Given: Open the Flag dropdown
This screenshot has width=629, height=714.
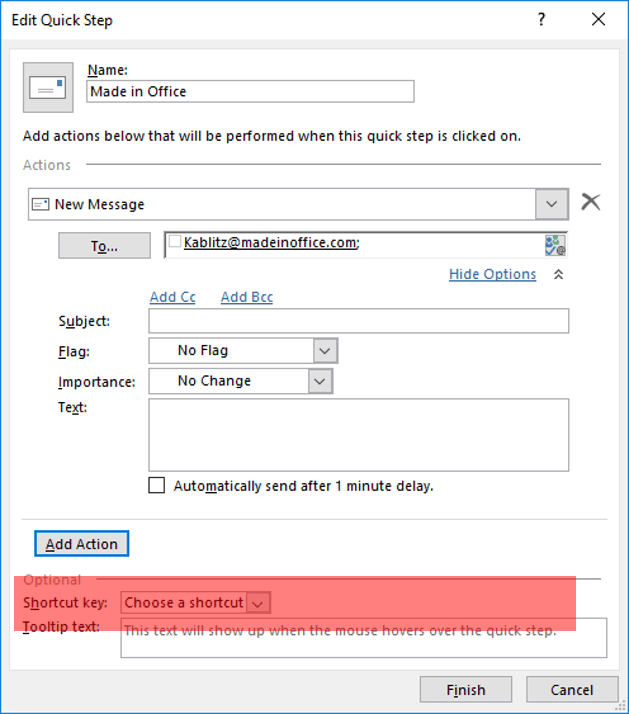Looking at the screenshot, I should pyautogui.click(x=324, y=351).
